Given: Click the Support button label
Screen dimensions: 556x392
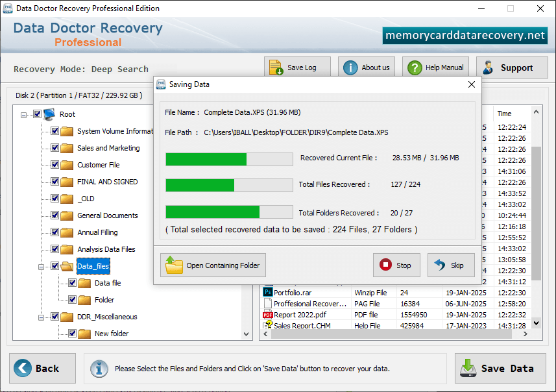Looking at the screenshot, I should (516, 67).
